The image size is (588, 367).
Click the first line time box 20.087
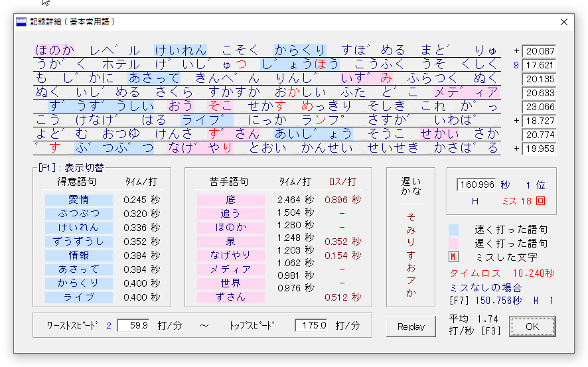point(540,51)
